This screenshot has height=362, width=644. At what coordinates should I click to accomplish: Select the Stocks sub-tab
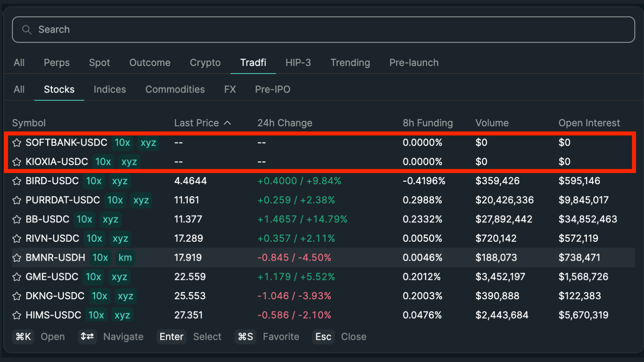click(x=59, y=89)
